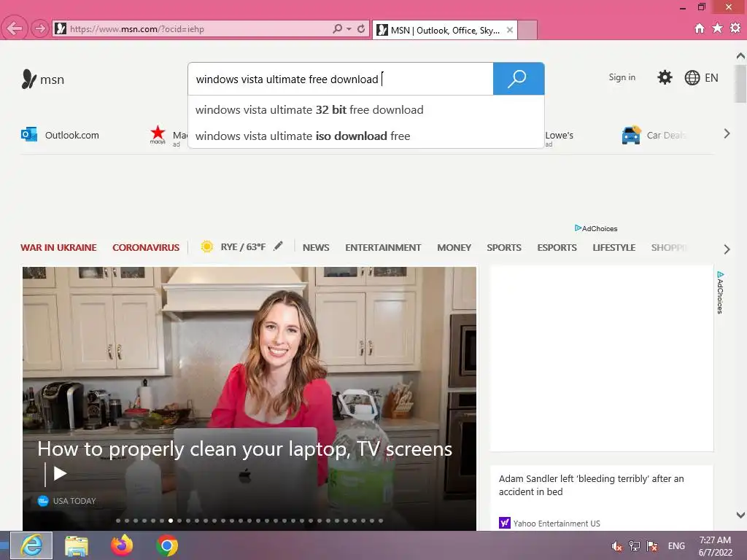747x560 pixels.
Task: Select the highlighted active carousel dot
Action: [x=171, y=521]
